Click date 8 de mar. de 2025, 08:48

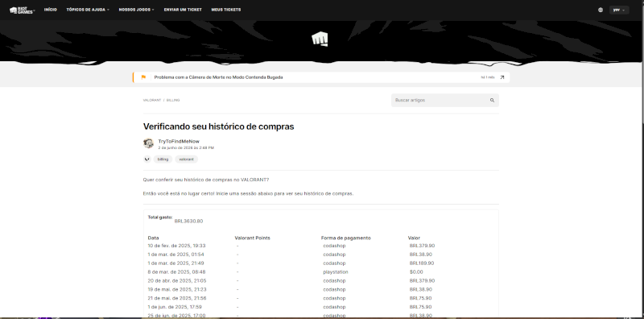176,272
